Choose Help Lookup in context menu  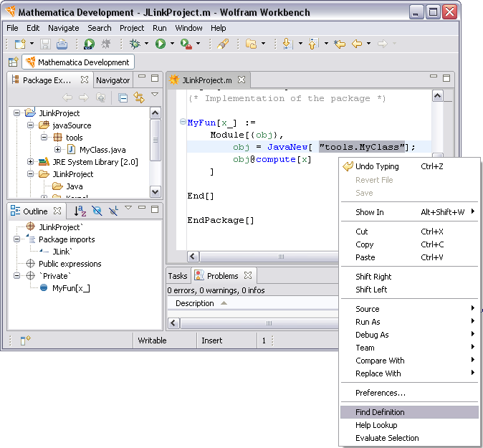pos(409,425)
